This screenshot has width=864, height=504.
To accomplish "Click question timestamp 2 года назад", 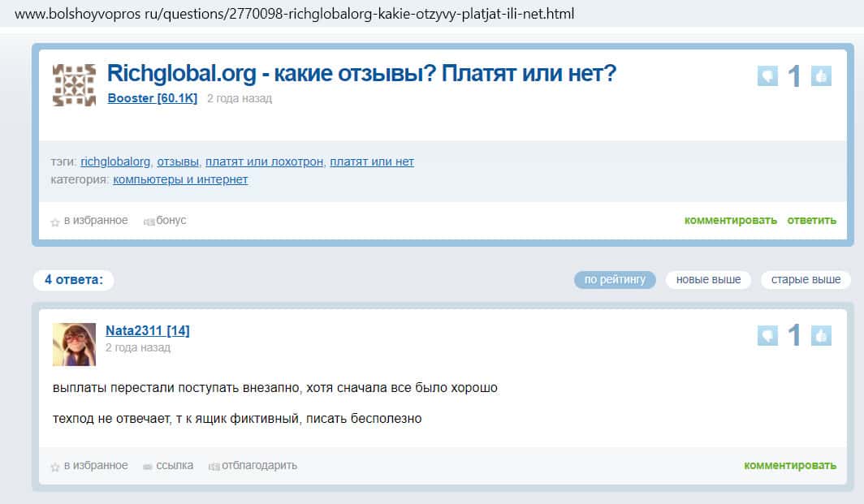I will point(240,98).
